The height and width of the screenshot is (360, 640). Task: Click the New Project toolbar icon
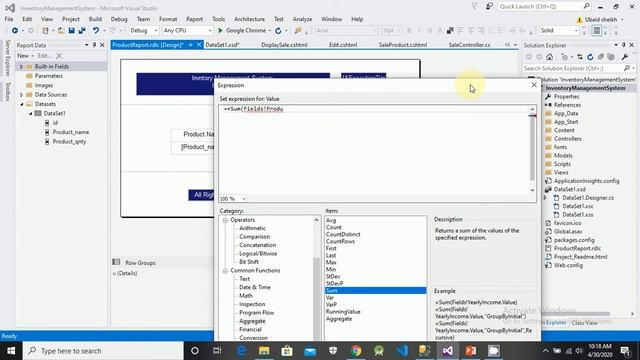coord(45,31)
